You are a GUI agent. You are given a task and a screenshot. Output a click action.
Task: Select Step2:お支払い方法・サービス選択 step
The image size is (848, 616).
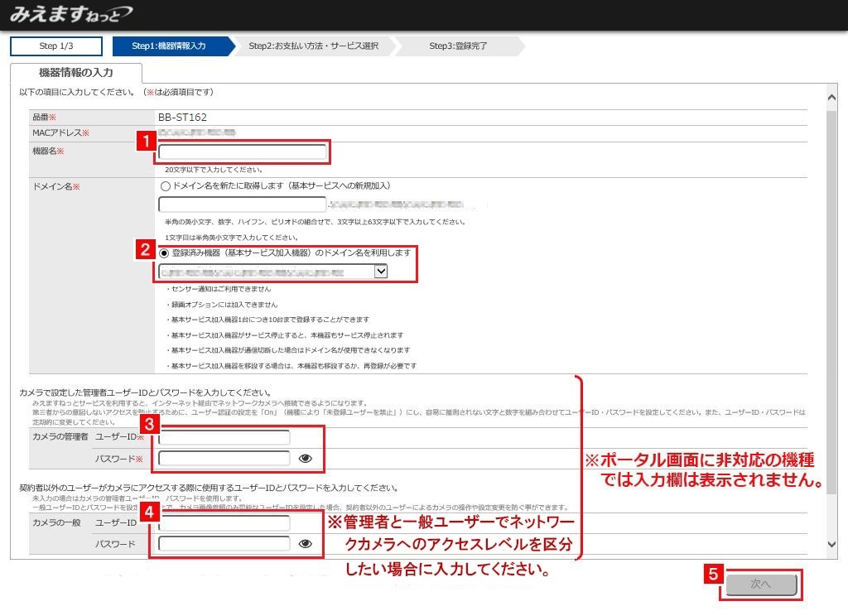coord(313,46)
